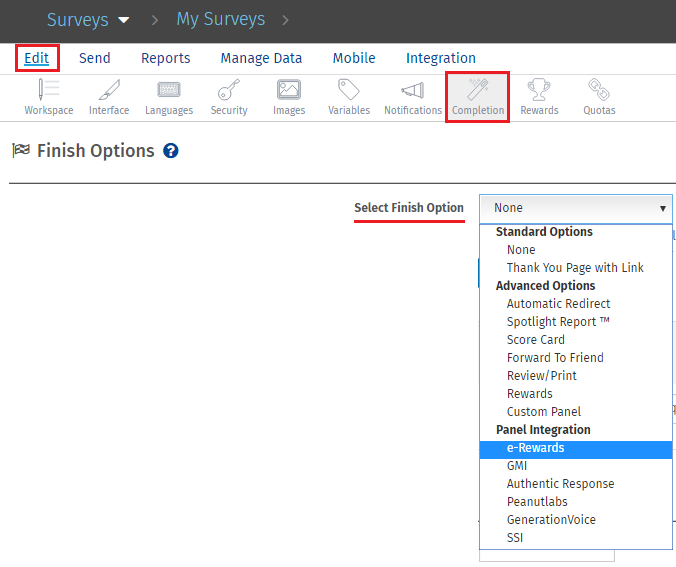Select Thank You Page with Link option
This screenshot has width=676, height=567.
575,268
